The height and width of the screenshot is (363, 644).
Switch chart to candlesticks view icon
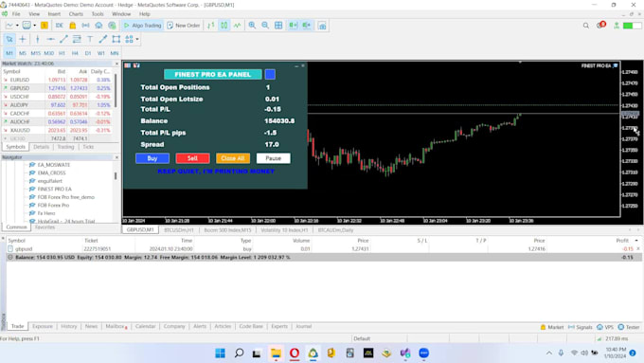(224, 26)
